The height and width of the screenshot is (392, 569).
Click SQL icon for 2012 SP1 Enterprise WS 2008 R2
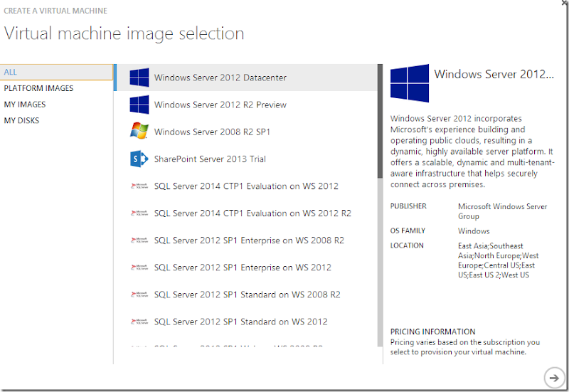coord(139,240)
